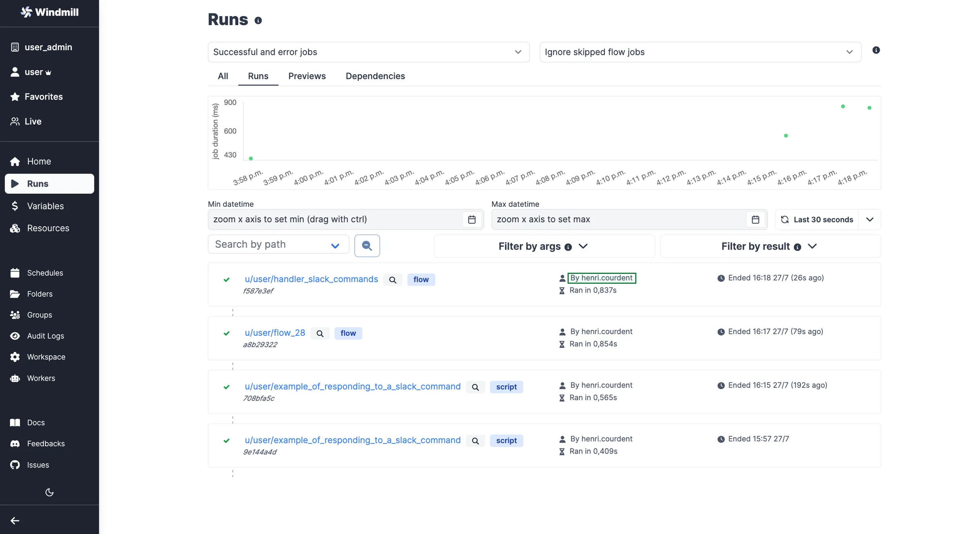Collapse sidebar with left arrow icon

click(15, 520)
